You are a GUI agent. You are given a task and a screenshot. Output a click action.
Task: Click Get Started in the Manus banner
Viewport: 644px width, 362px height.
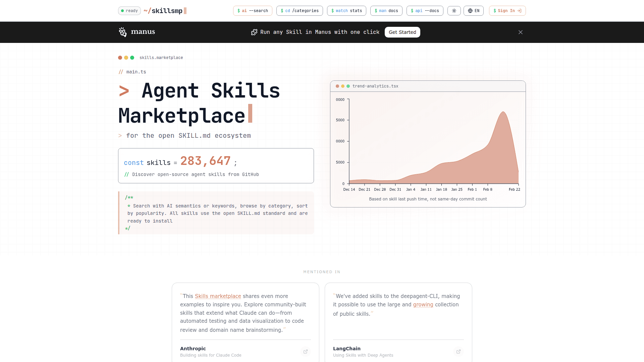tap(402, 32)
